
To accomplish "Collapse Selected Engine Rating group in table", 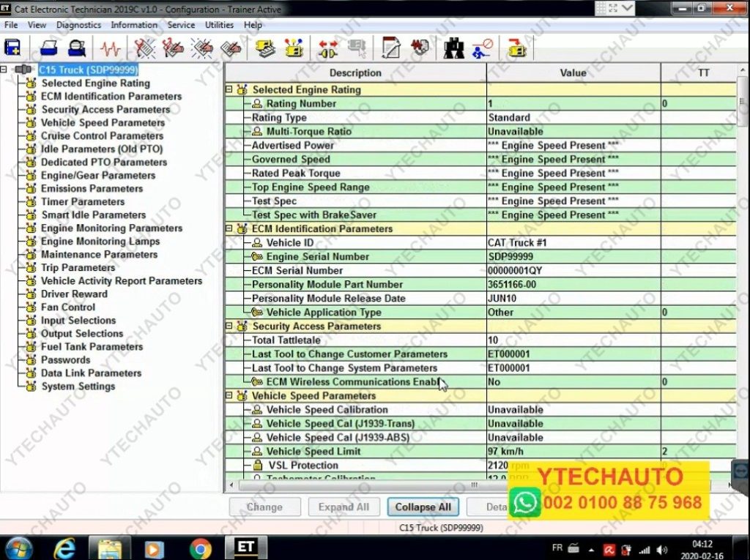I will tap(229, 89).
